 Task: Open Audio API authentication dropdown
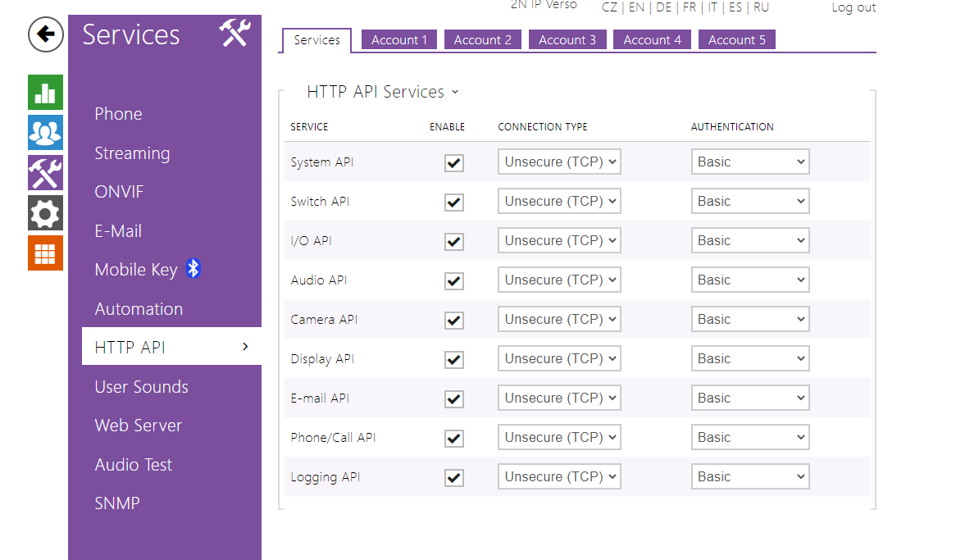pyautogui.click(x=750, y=280)
